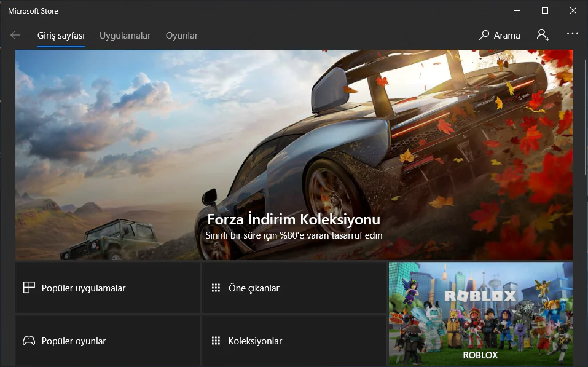
Task: Open the Öne çıkanlar tile
Action: (294, 288)
